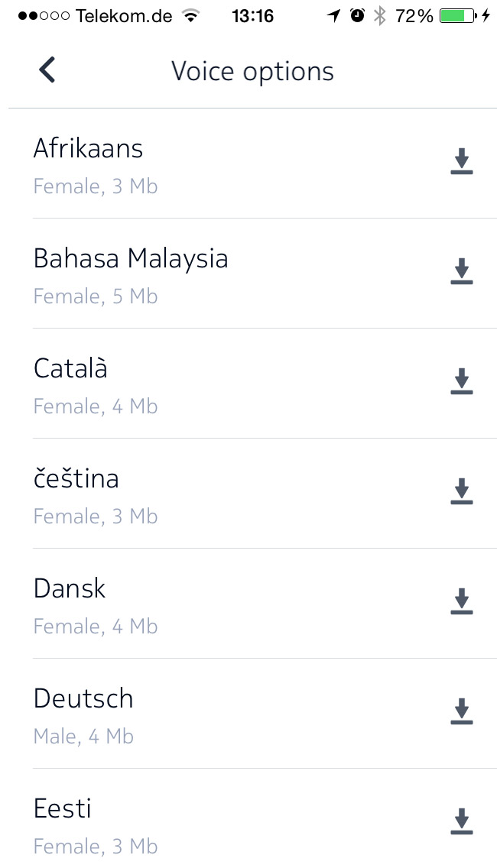Tap the back arrow in header
497x868 pixels.
point(47,70)
